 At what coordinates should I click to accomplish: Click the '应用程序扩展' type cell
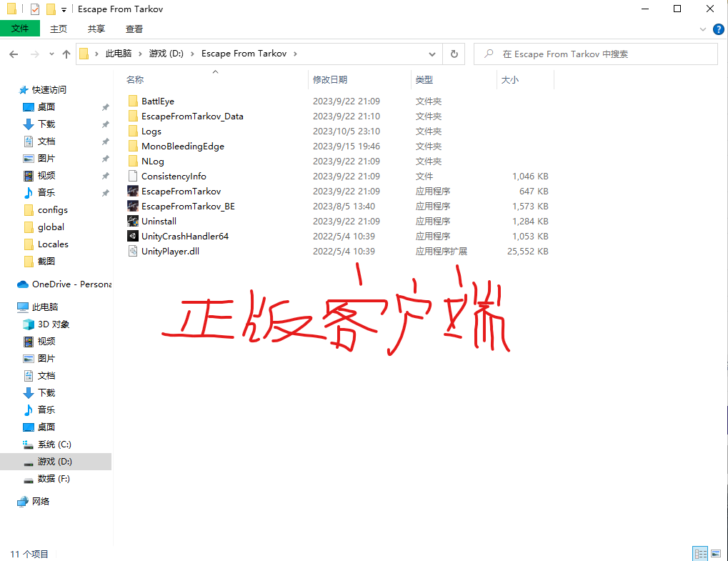tap(441, 252)
